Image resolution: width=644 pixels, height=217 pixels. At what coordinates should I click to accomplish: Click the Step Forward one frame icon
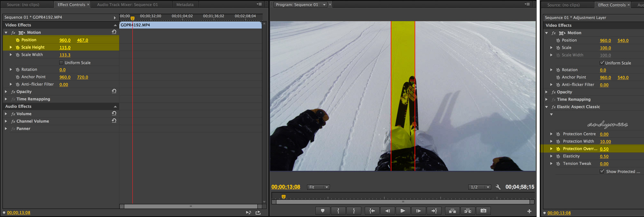pos(418,211)
